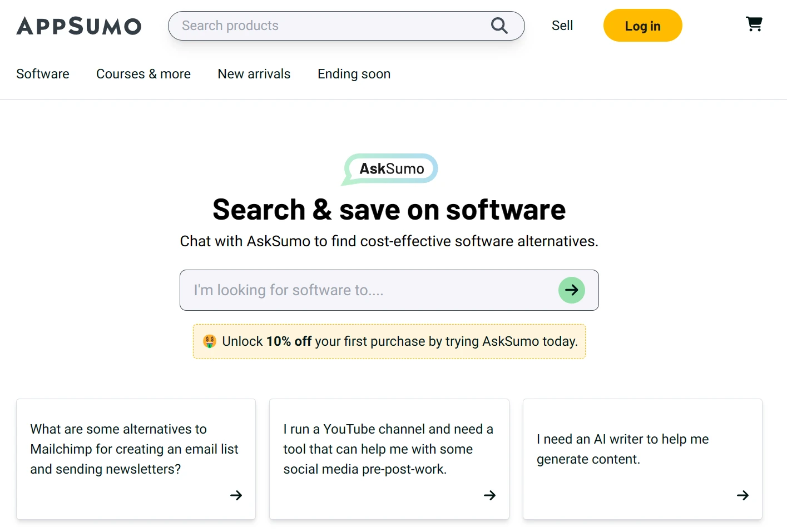This screenshot has width=787, height=532.
Task: Choose the AI writer content suggestion
Action: click(622, 449)
